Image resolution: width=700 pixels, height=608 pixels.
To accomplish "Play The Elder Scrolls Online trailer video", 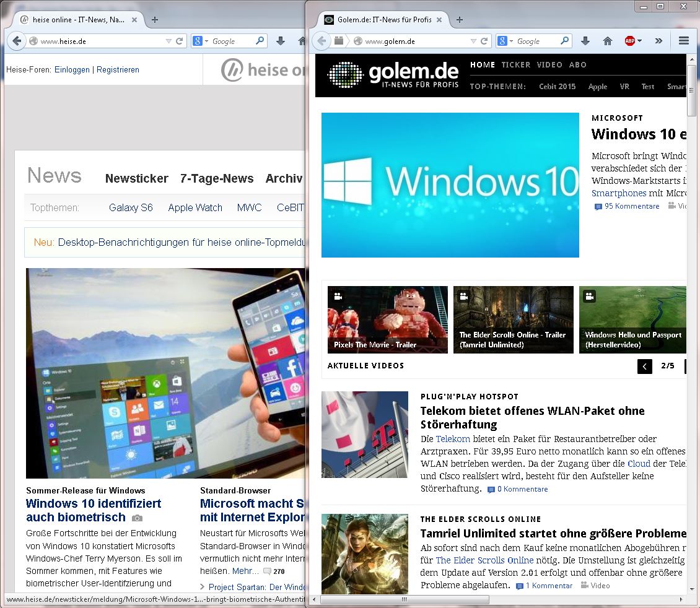I will 514,319.
